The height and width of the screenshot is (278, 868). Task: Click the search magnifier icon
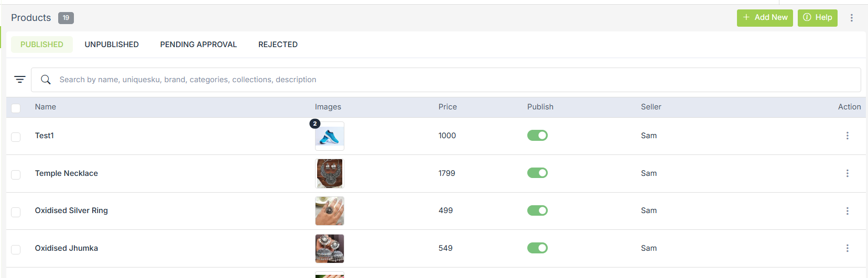pyautogui.click(x=46, y=80)
